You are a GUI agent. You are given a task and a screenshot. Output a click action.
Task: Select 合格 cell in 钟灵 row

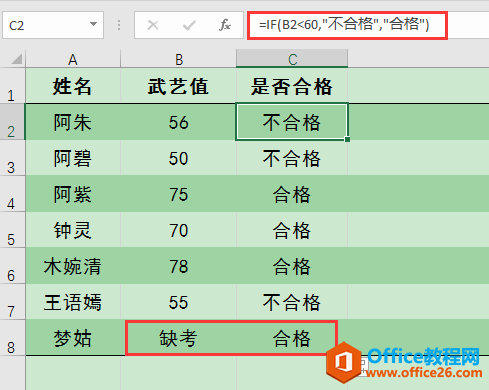pos(292,230)
